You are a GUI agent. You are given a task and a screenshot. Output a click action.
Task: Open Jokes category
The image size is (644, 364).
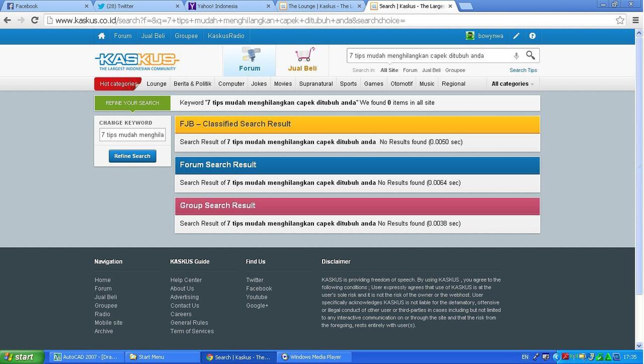point(259,84)
